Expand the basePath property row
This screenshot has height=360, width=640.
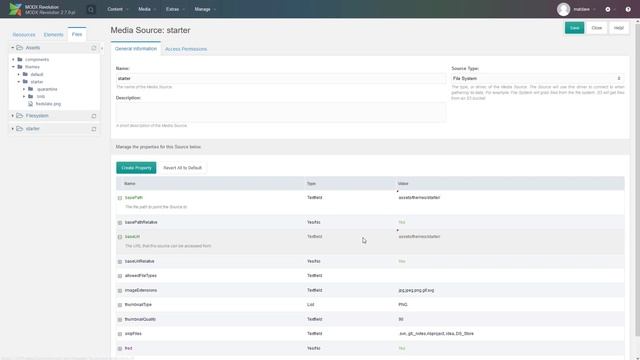click(120, 198)
